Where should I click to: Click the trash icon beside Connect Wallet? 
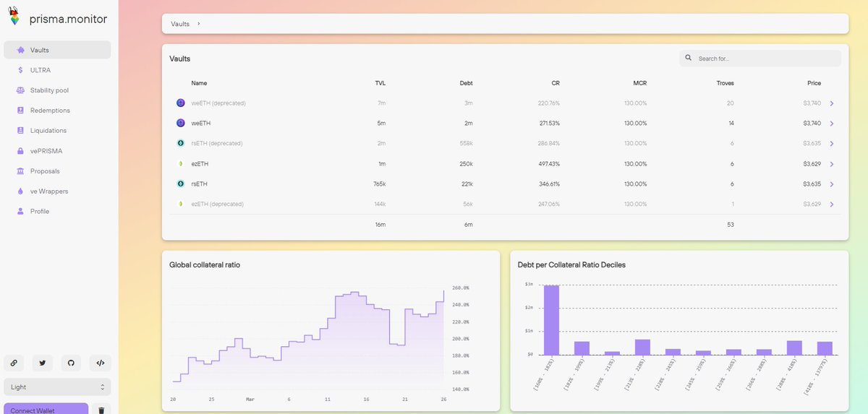coord(101,410)
